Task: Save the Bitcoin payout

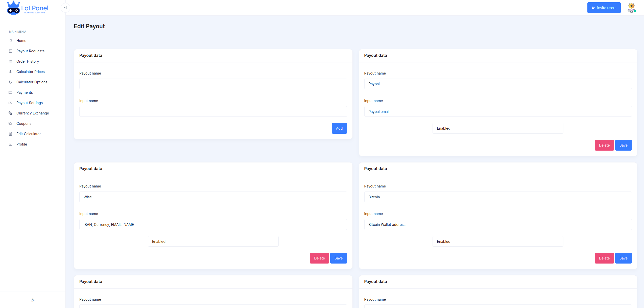Action: pos(623,258)
